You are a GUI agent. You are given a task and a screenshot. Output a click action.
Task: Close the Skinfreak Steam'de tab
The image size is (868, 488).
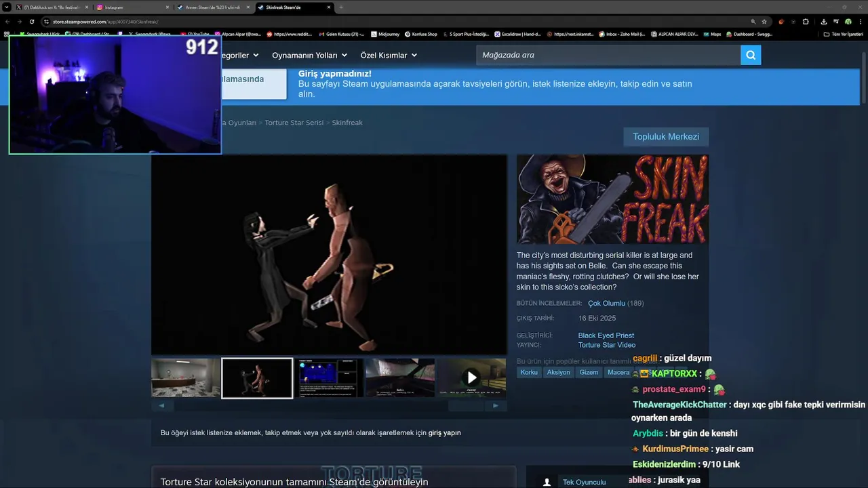point(330,7)
